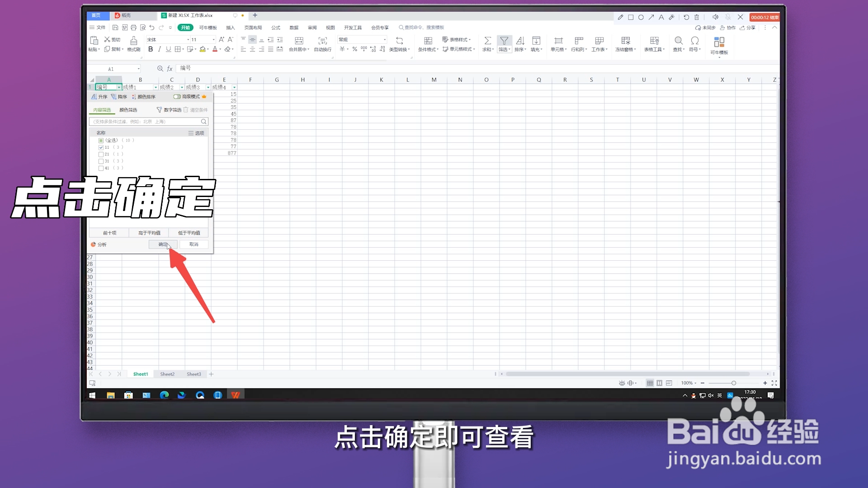Select the 查找 find icon

click(x=678, y=44)
